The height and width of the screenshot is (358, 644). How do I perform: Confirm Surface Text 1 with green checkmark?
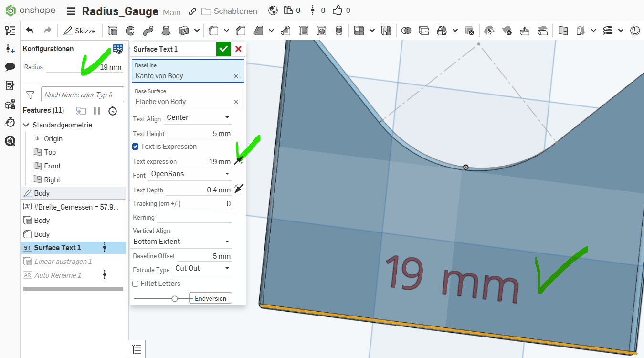pyautogui.click(x=223, y=49)
